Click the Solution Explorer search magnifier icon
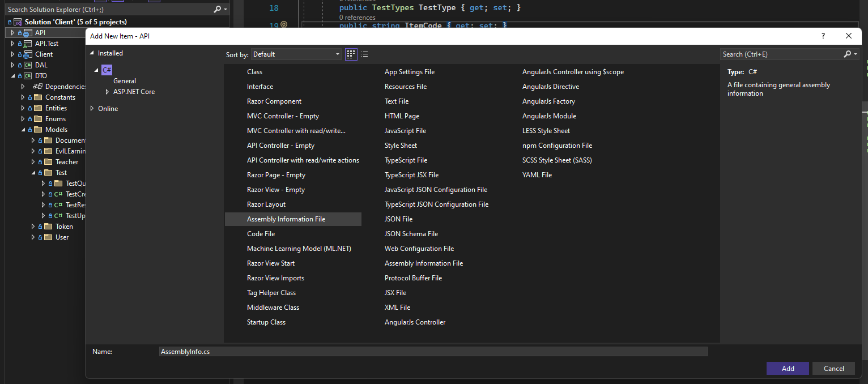 (218, 10)
